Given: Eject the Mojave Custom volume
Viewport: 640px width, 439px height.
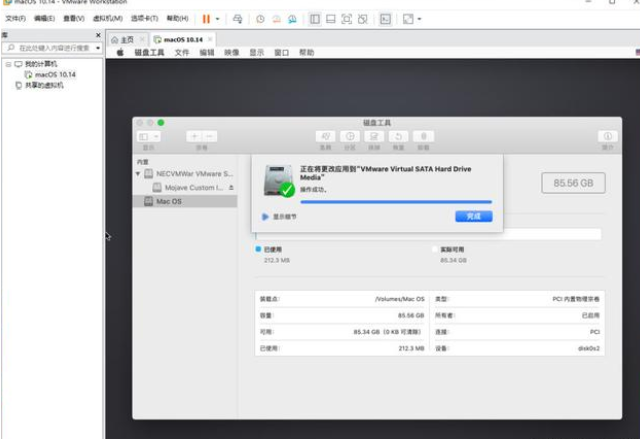Looking at the screenshot, I should pos(231,187).
